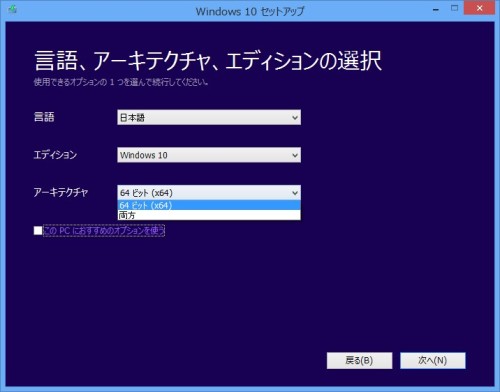
Task: Open the 言語 dropdown showing 日本語
Action: (x=209, y=117)
